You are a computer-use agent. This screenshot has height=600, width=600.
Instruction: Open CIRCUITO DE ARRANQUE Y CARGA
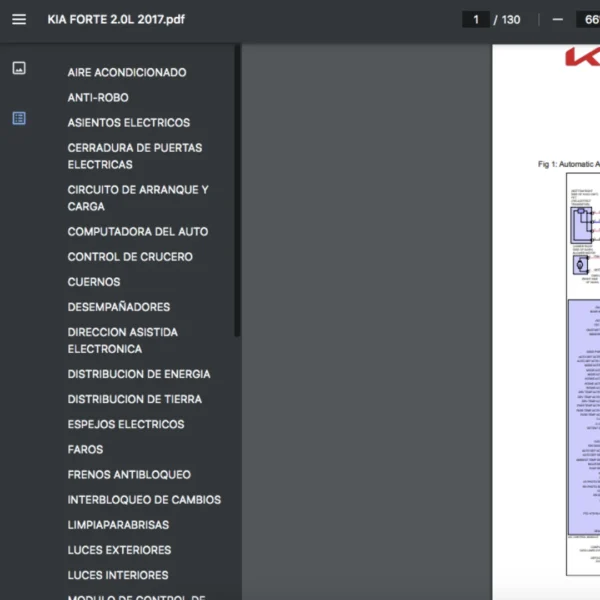pyautogui.click(x=138, y=198)
